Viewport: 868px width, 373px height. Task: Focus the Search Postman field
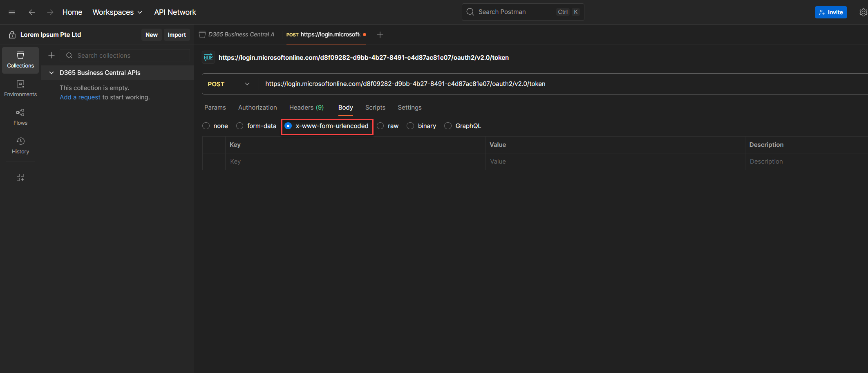tap(523, 12)
